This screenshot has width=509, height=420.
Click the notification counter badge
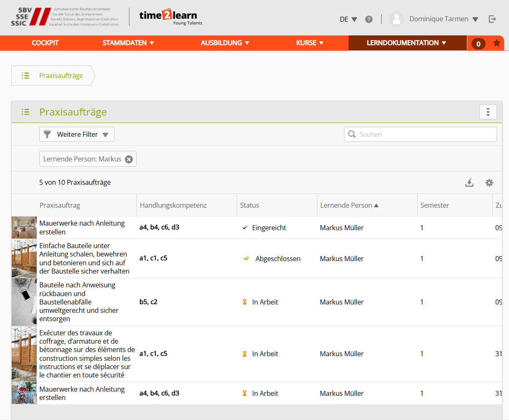point(478,43)
